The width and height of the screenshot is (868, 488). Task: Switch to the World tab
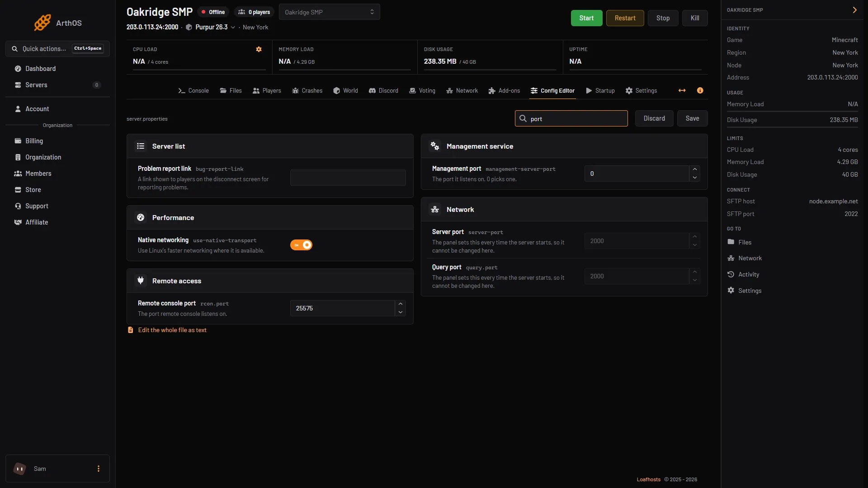coord(345,90)
